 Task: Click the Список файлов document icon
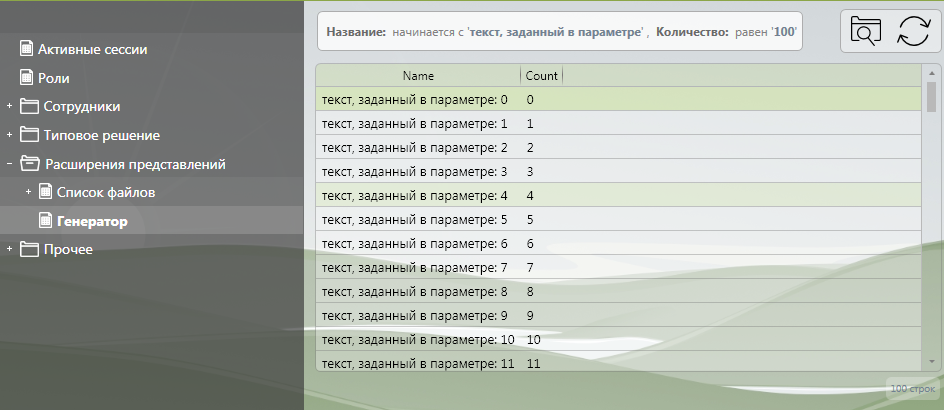coord(45,192)
